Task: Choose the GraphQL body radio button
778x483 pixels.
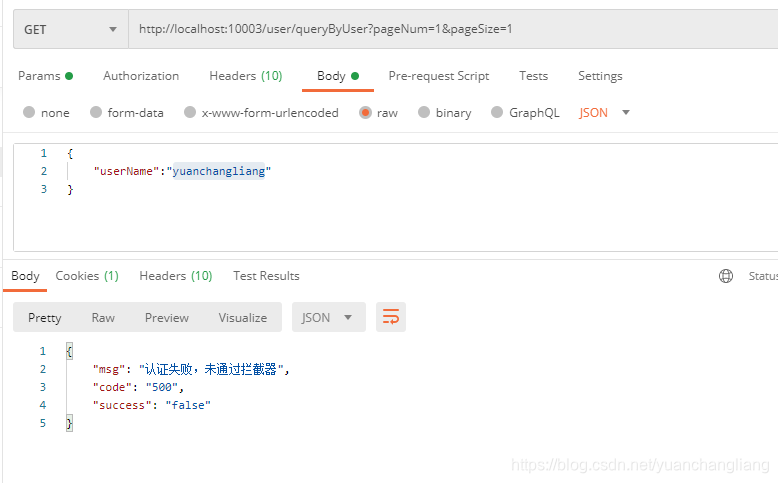Action: tap(497, 112)
